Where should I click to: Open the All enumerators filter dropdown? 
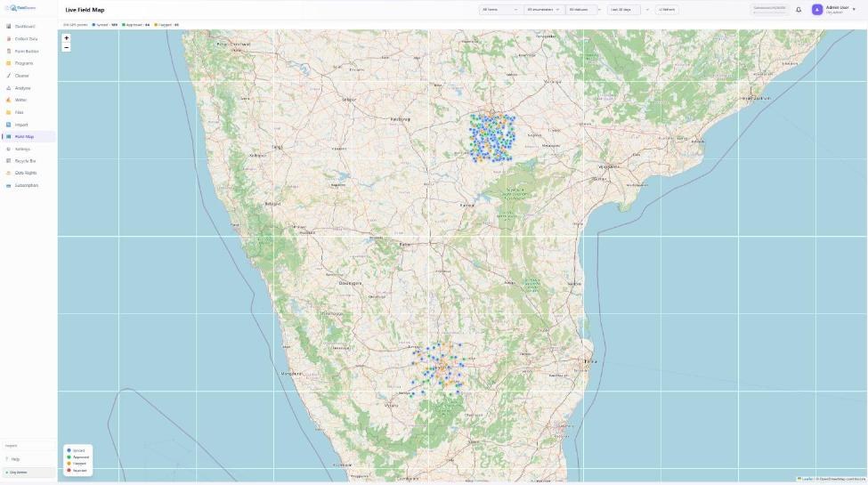pyautogui.click(x=544, y=10)
